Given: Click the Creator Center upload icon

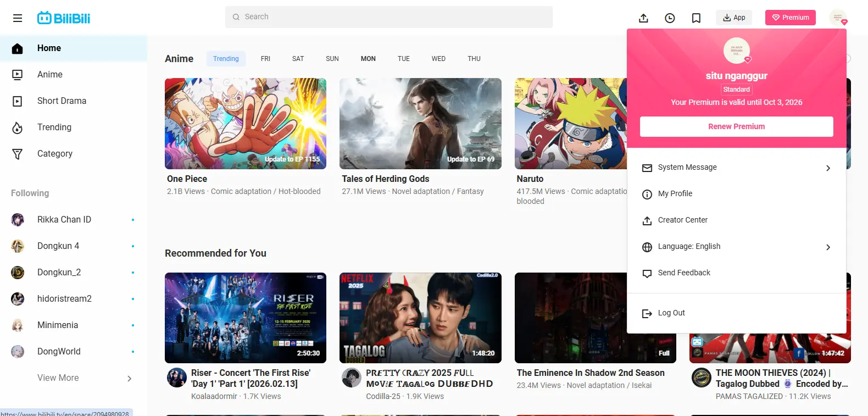Looking at the screenshot, I should tap(647, 220).
